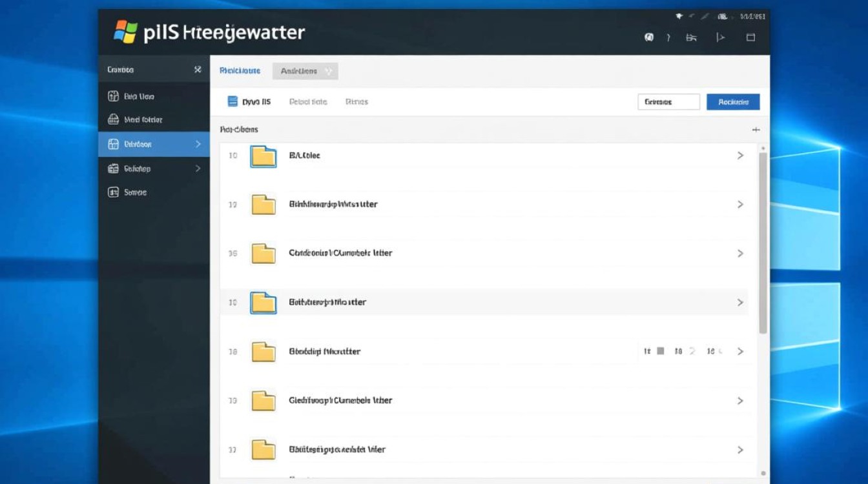Viewport: 868px width, 484px height.
Task: Click the round icon leftmost in the header toolbar
Action: (649, 37)
